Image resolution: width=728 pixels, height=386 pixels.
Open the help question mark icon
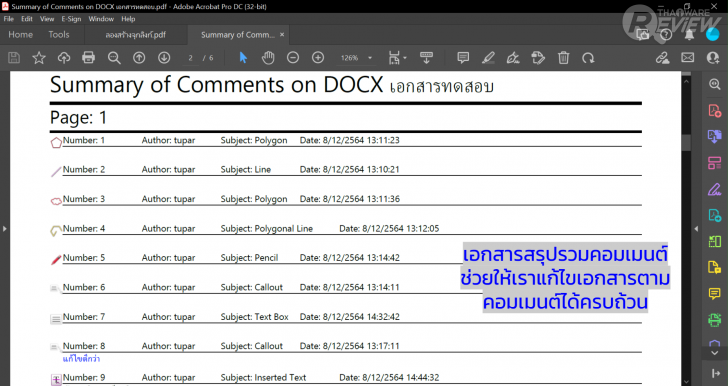[666, 34]
